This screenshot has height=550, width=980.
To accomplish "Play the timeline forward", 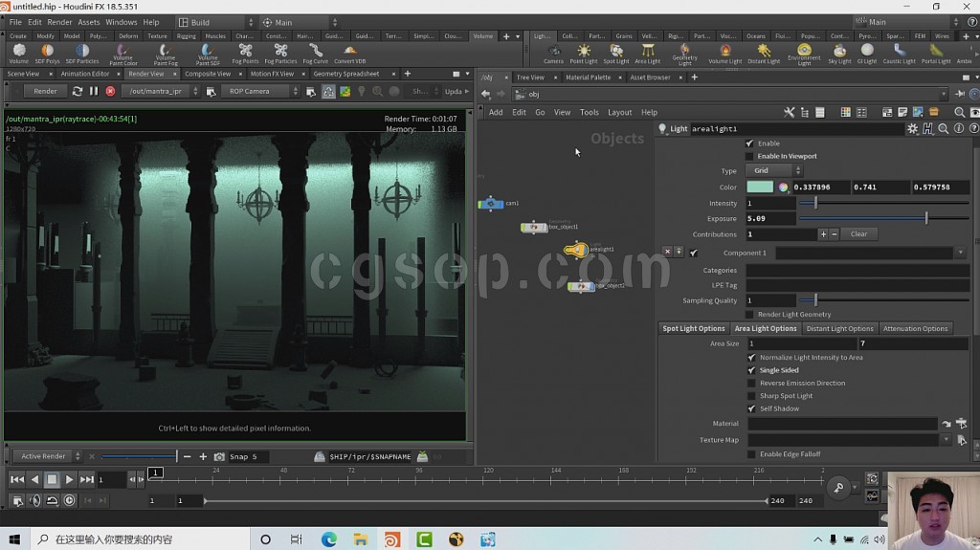I will (69, 480).
